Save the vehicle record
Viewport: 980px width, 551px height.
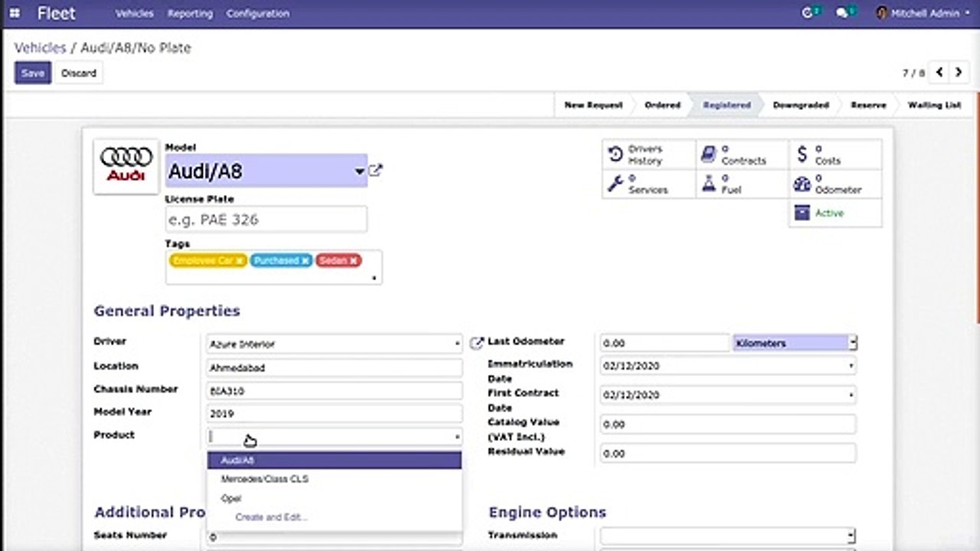tap(33, 73)
